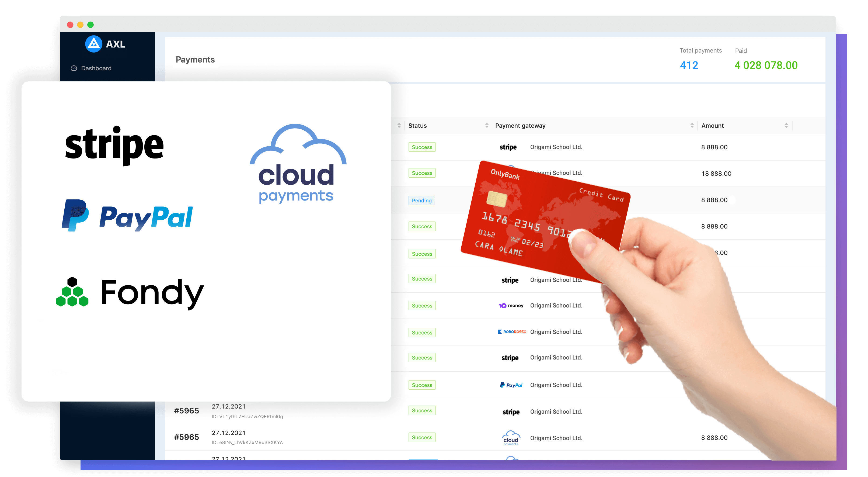Click the Robokassa gateway logo
The height and width of the screenshot is (477, 868).
[x=511, y=332]
